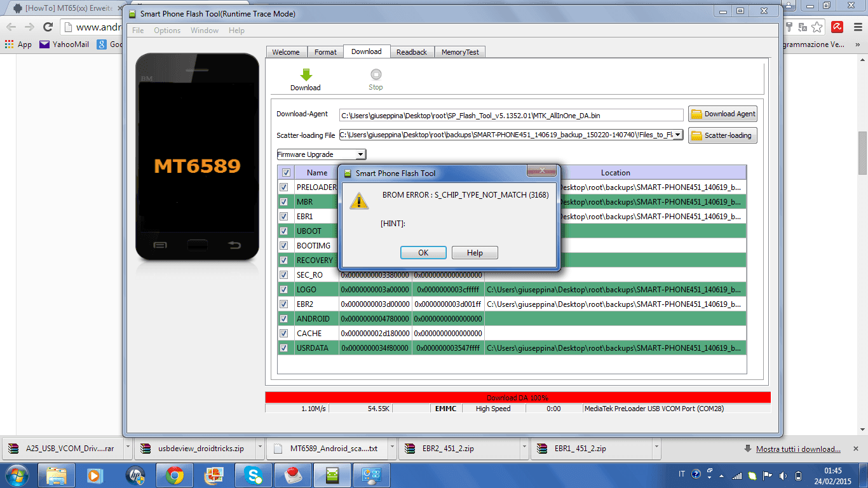Screen dimensions: 868x488
Task: Click OK in the BROM error dialog
Action: point(423,253)
